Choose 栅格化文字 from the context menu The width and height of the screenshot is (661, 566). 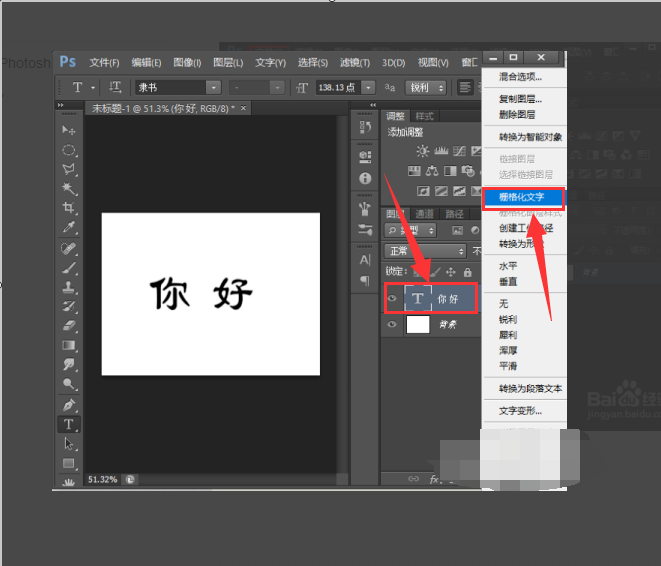(x=522, y=198)
